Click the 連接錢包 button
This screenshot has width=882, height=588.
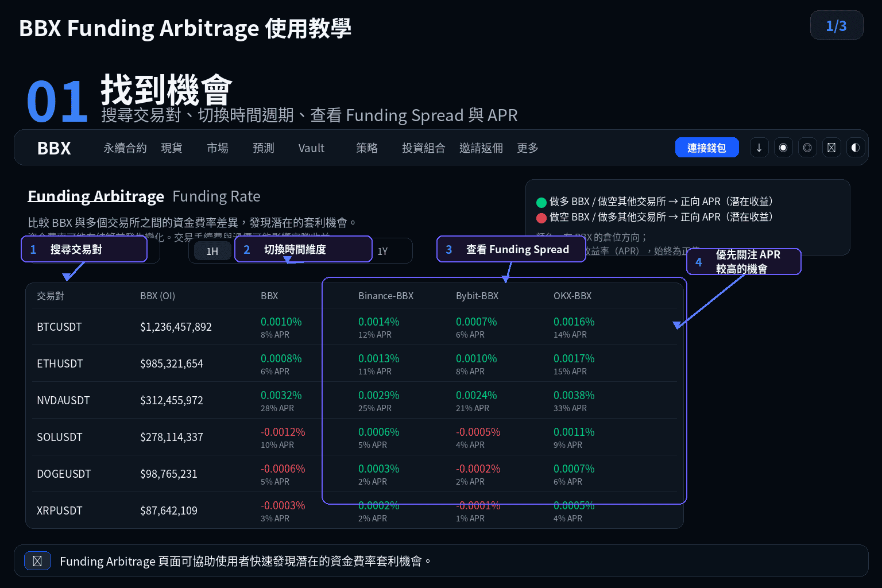click(707, 148)
